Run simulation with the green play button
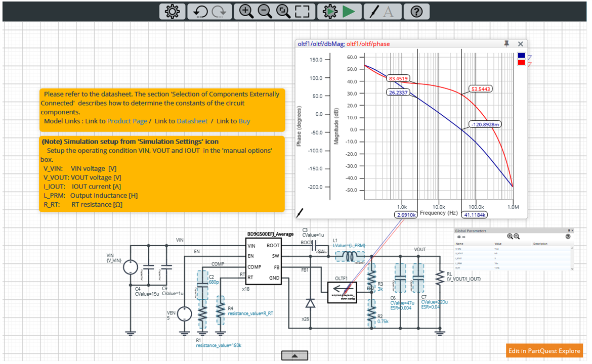The width and height of the screenshot is (592, 364). [349, 11]
